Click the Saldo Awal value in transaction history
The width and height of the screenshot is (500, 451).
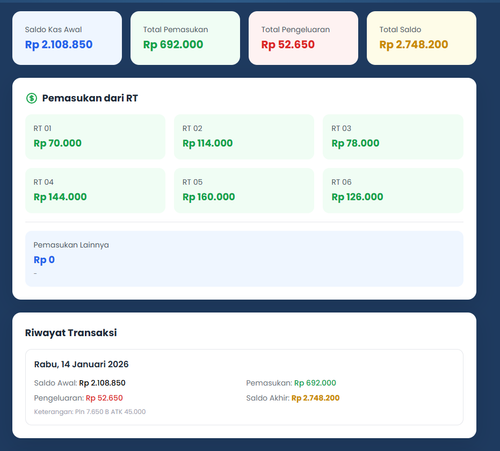102,383
